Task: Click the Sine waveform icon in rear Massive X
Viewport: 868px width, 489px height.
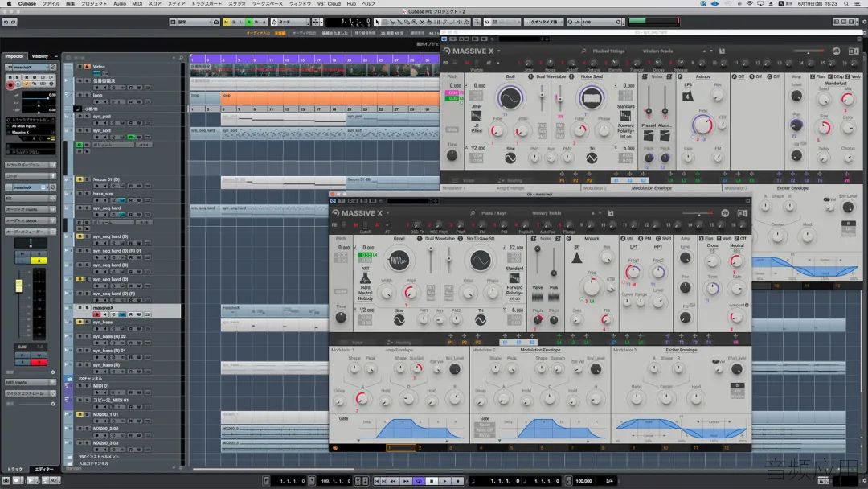Action: click(510, 158)
